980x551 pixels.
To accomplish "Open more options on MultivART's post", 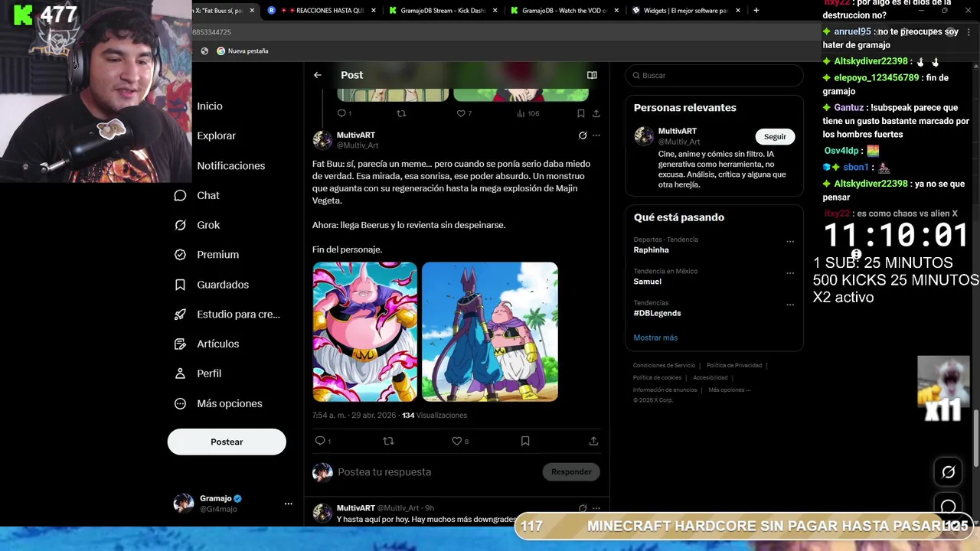I will click(596, 135).
